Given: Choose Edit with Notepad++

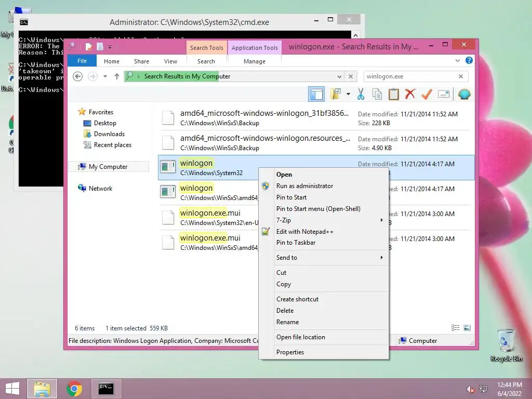Looking at the screenshot, I should click(324, 232).
